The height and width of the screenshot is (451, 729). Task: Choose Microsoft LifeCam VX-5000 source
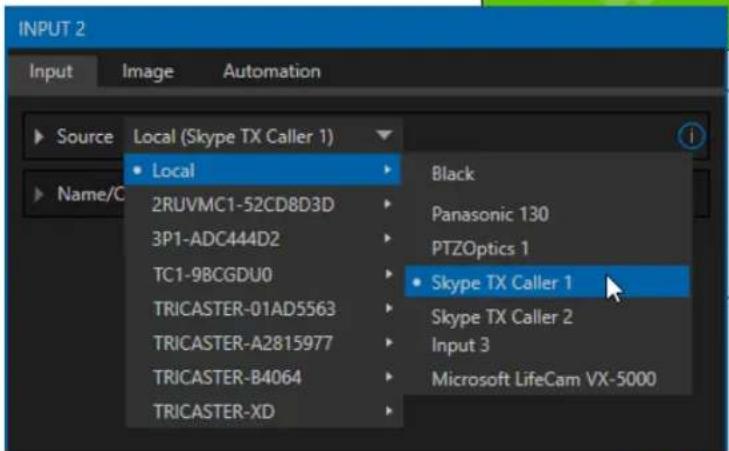548,379
